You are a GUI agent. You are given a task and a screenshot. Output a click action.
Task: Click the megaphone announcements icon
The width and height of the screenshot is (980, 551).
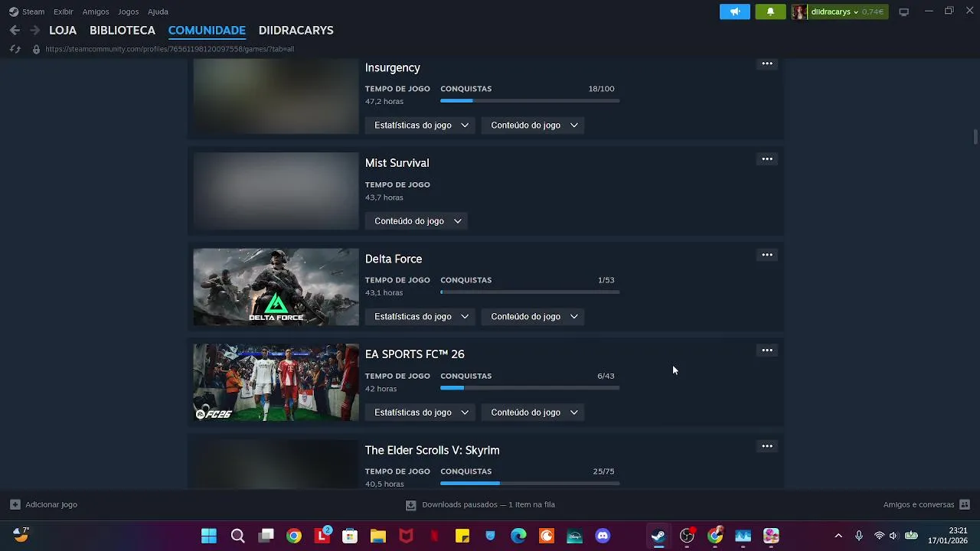pos(734,11)
